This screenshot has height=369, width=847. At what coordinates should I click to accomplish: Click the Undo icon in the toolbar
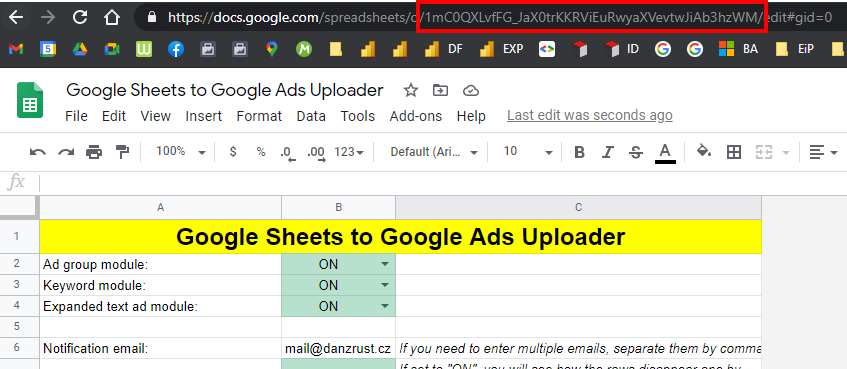pos(38,152)
